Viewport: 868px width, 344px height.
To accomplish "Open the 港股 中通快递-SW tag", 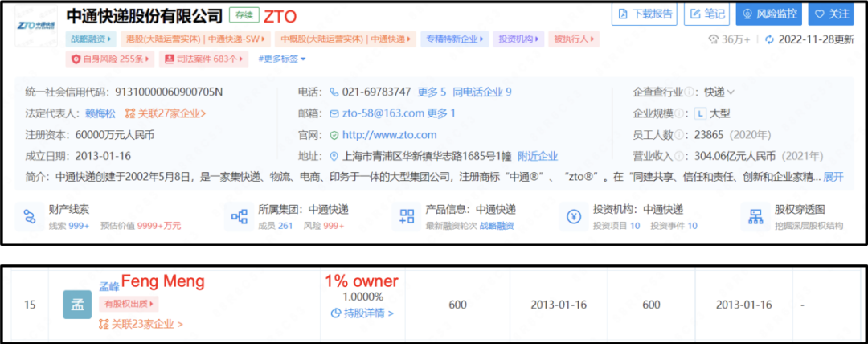I will 194,39.
